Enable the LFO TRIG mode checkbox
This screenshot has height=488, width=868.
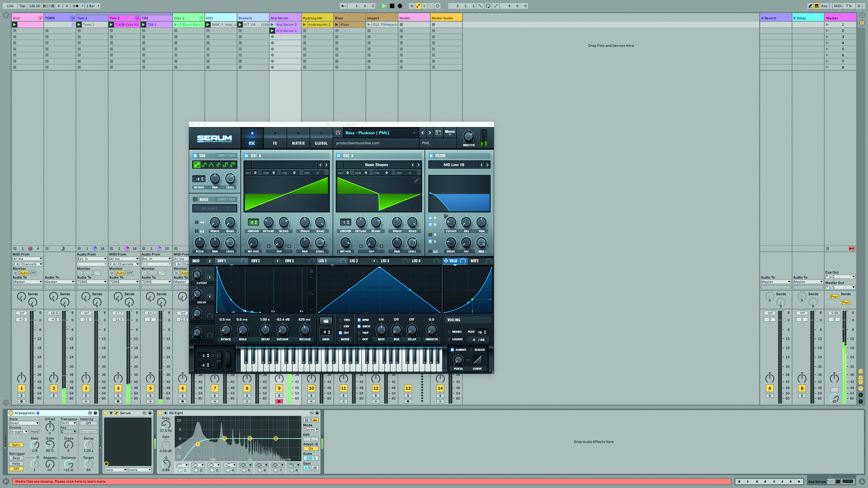340,320
